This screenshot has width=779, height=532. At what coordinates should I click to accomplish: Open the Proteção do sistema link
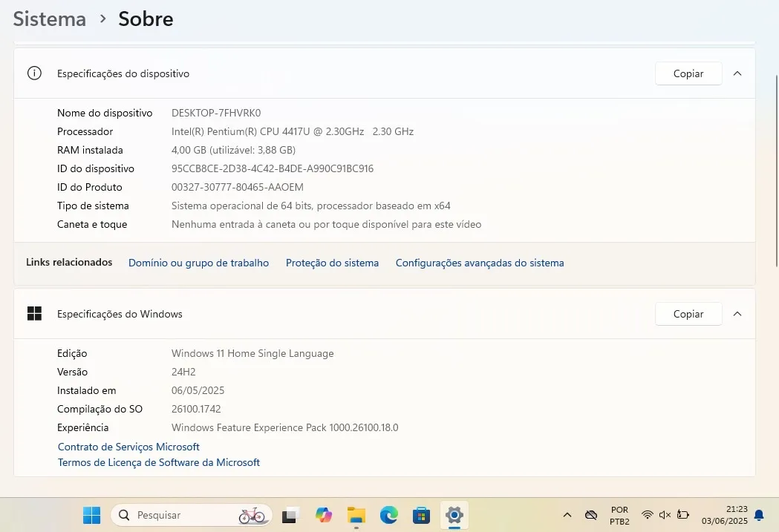[x=332, y=263]
